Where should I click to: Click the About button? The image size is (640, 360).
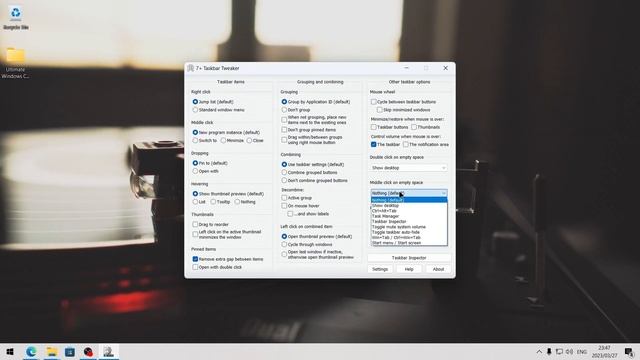click(x=438, y=269)
